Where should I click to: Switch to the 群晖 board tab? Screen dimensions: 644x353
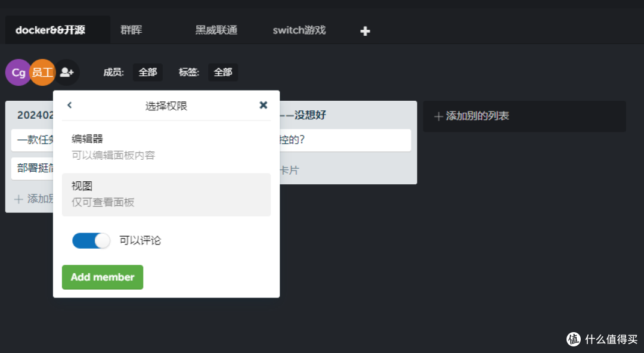tap(131, 30)
